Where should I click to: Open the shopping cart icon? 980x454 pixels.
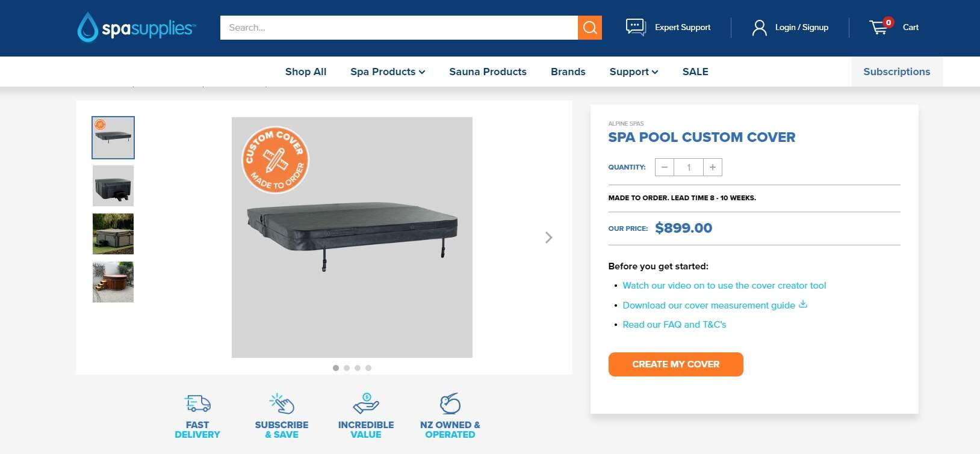(x=879, y=27)
